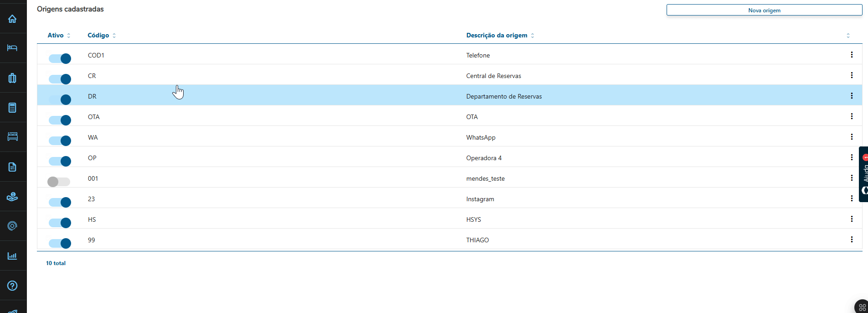
Task: Select the description THIAGO
Action: [478, 240]
